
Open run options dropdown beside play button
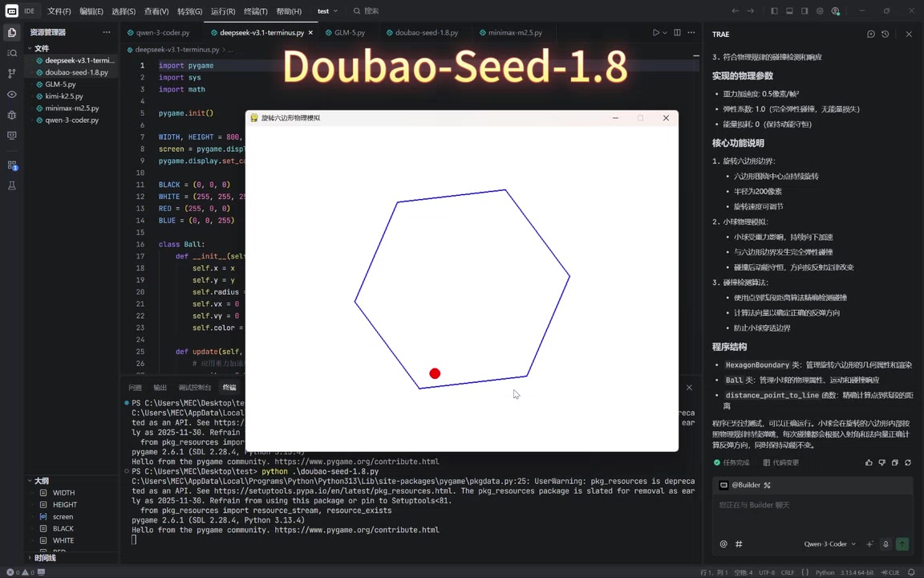click(x=665, y=32)
